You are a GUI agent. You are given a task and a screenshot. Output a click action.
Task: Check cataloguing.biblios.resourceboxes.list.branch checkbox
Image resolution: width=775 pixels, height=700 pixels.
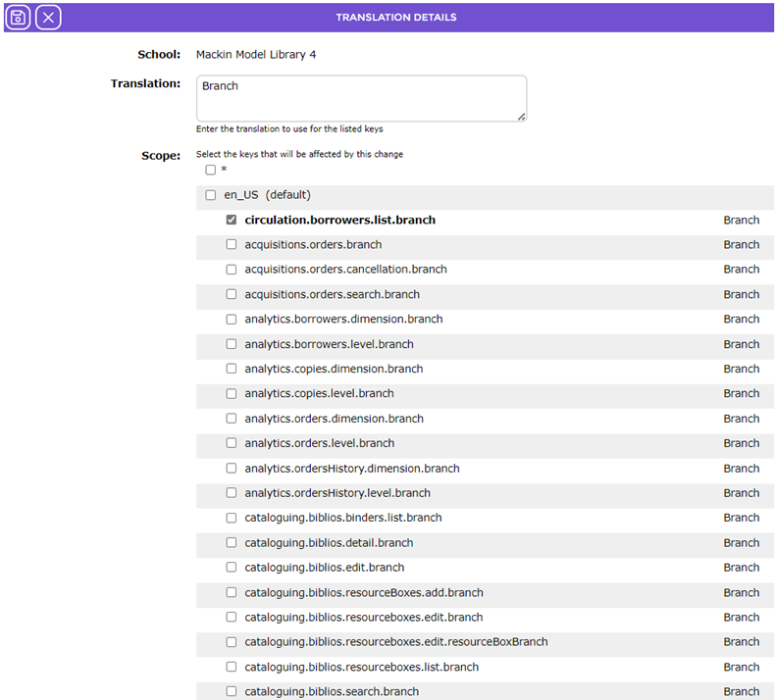click(x=232, y=667)
